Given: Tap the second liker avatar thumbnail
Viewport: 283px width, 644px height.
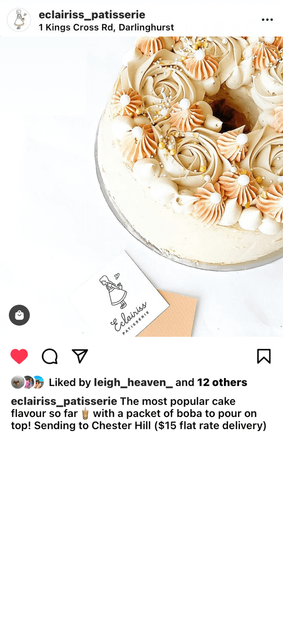Looking at the screenshot, I should tap(28, 382).
